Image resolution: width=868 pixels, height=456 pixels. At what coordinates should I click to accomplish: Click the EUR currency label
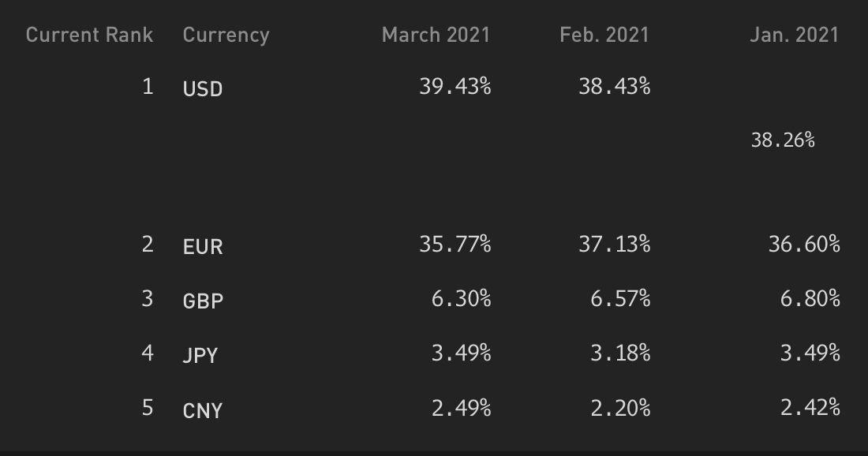pos(203,247)
